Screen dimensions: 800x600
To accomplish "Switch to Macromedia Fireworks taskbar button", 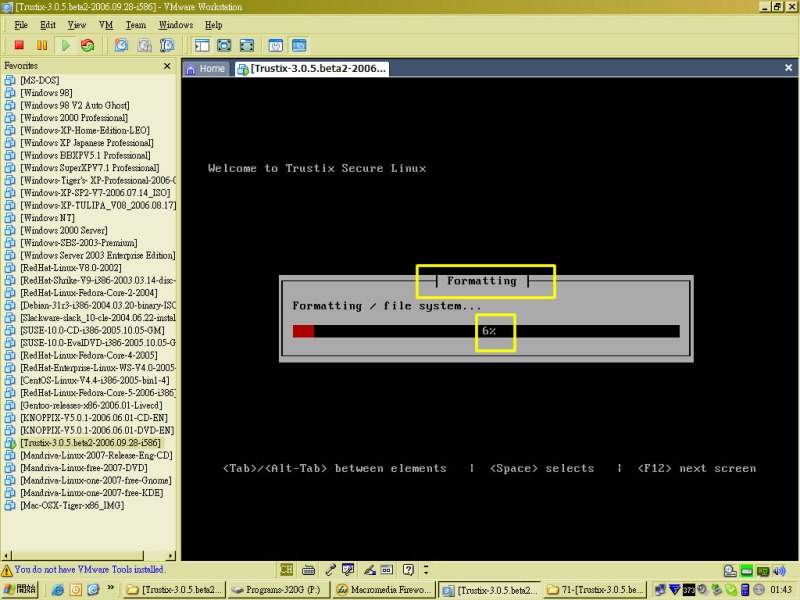I will click(x=384, y=590).
